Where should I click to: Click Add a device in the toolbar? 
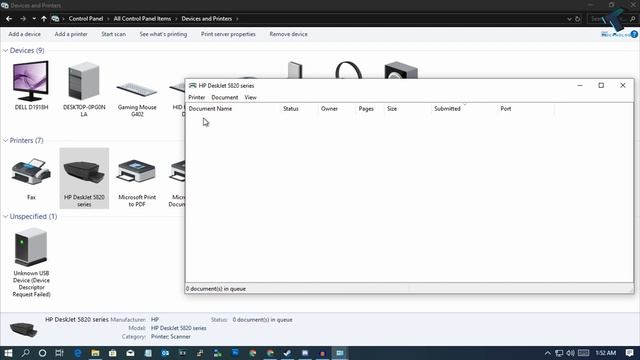(x=24, y=34)
